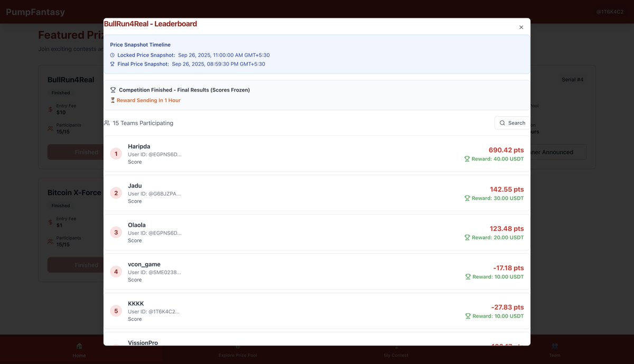Click the trophy icon beside KKKK's reward

(468, 316)
